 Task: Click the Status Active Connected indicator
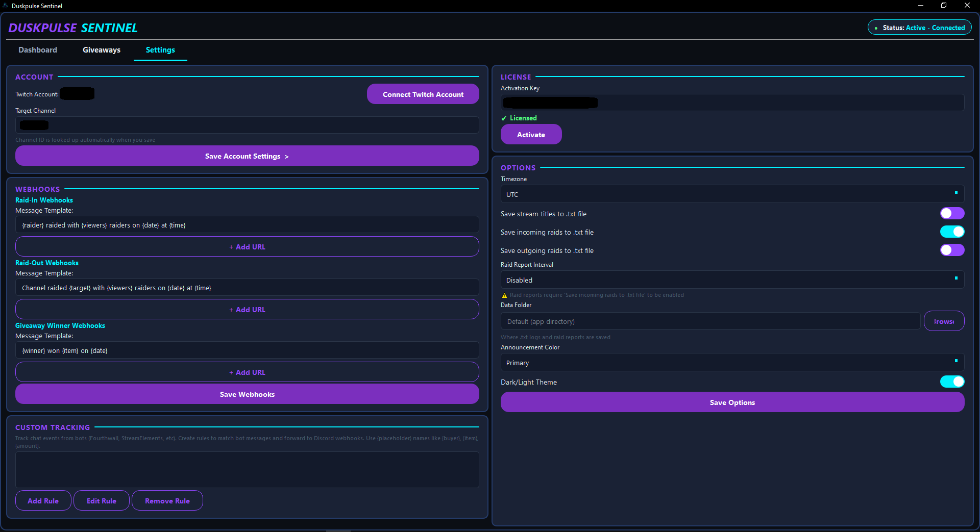(x=920, y=28)
